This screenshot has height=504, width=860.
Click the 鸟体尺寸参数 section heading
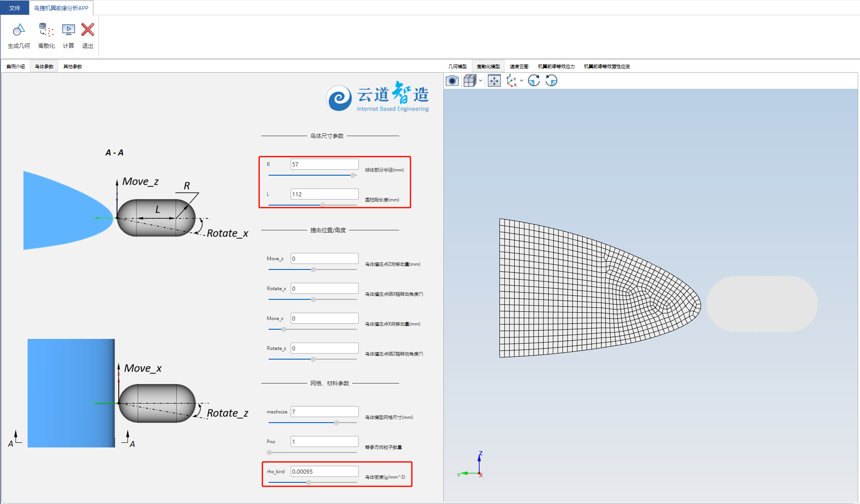tap(327, 136)
